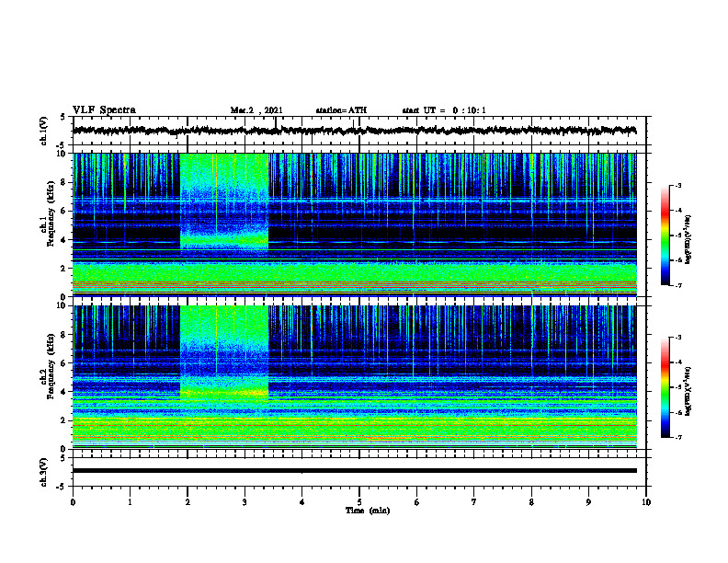Click the time axis tick label "8"

pyautogui.click(x=531, y=502)
